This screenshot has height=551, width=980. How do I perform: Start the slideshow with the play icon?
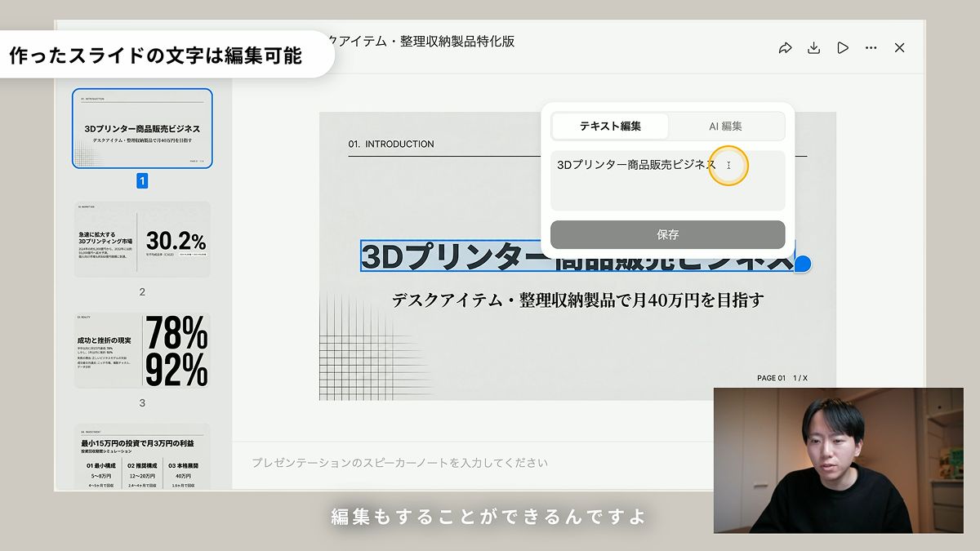(843, 48)
